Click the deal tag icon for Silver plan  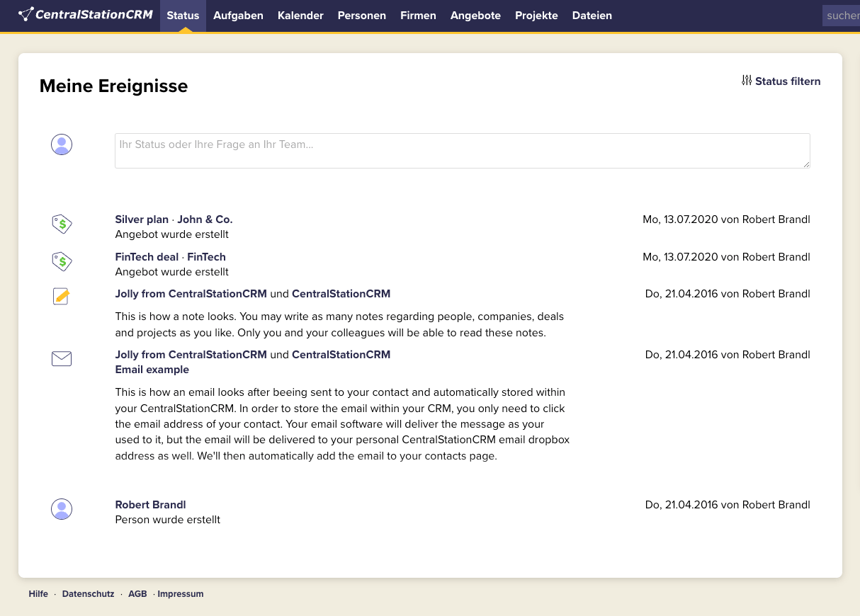62,224
